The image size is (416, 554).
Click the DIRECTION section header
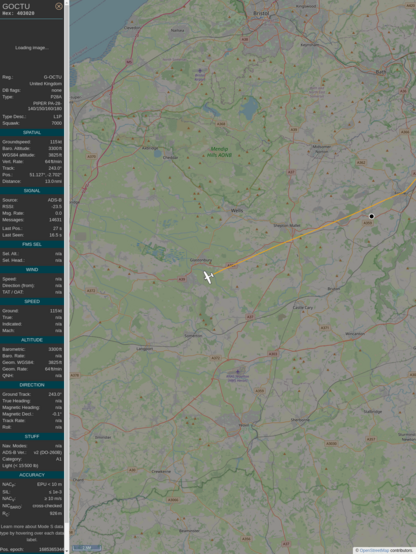pos(32,385)
